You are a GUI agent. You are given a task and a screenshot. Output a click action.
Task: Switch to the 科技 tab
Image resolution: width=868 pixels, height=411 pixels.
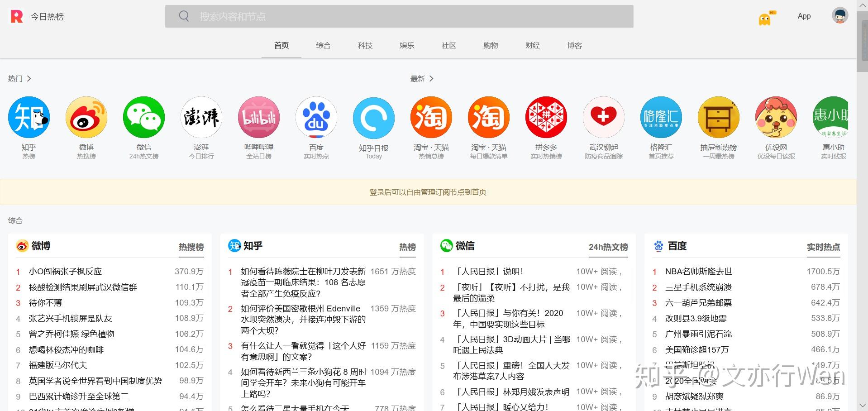(x=365, y=45)
